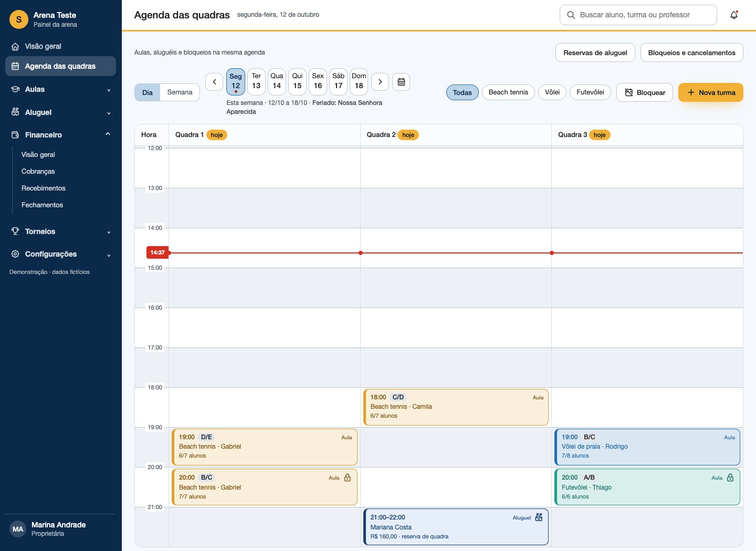Screen dimensions: 756x551
Task: Click the Torneios trophy icon
Action: point(15,231)
